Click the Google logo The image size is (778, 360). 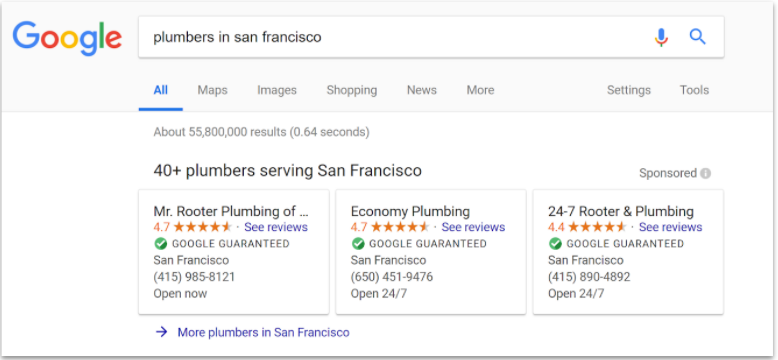point(67,39)
